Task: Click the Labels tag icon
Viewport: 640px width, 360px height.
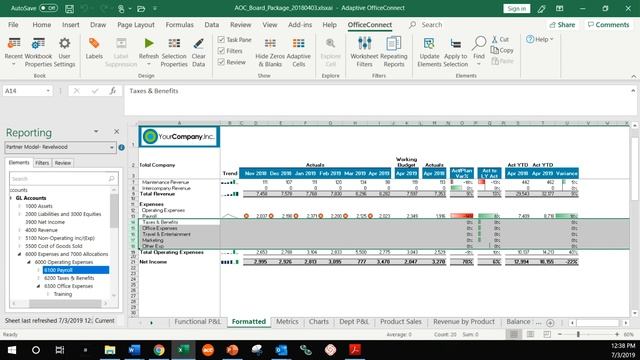Action: pyautogui.click(x=94, y=43)
